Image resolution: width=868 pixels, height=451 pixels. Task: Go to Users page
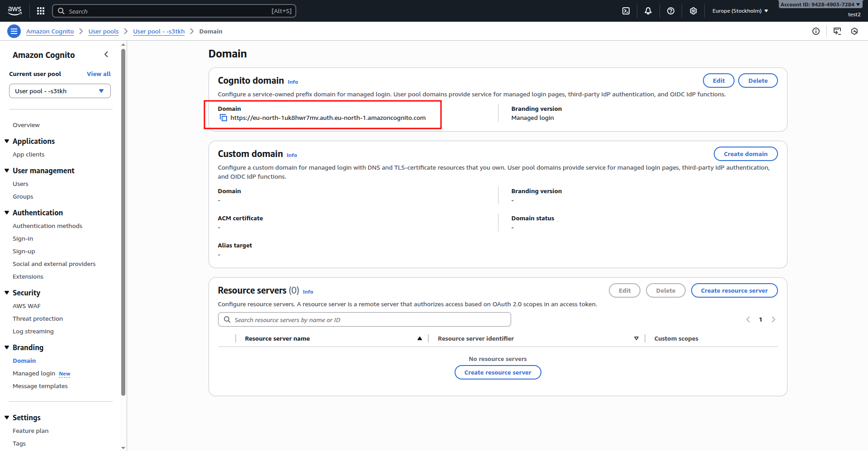point(20,184)
